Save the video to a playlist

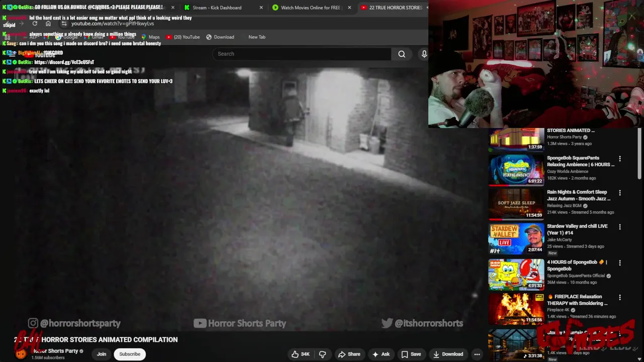coord(411,354)
